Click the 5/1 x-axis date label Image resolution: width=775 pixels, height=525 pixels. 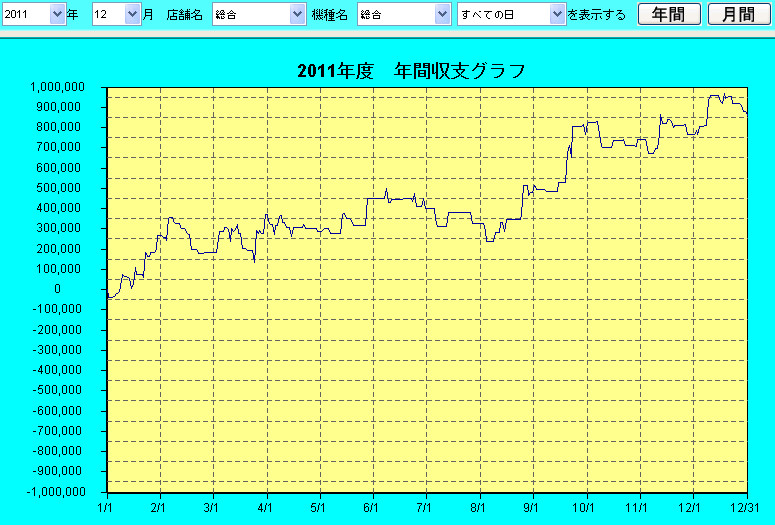318,508
